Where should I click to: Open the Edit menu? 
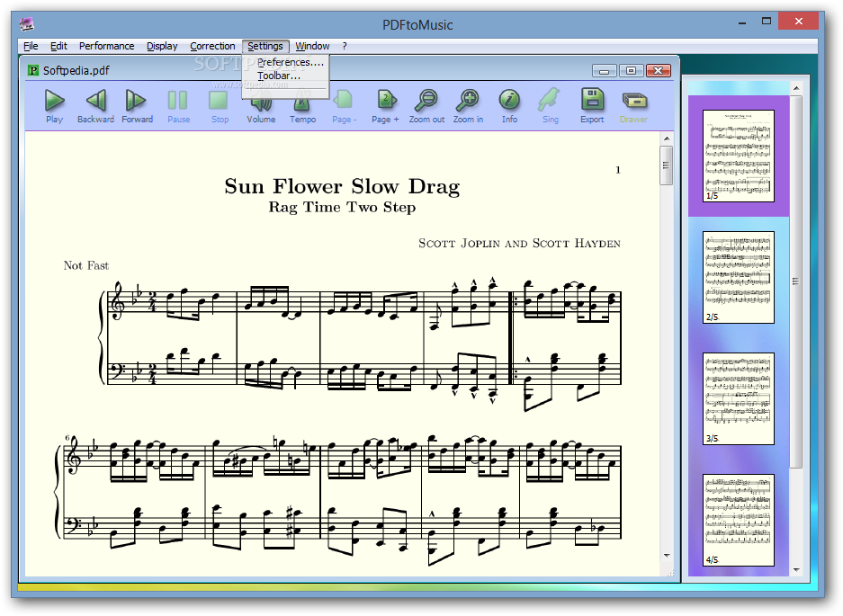coord(58,46)
